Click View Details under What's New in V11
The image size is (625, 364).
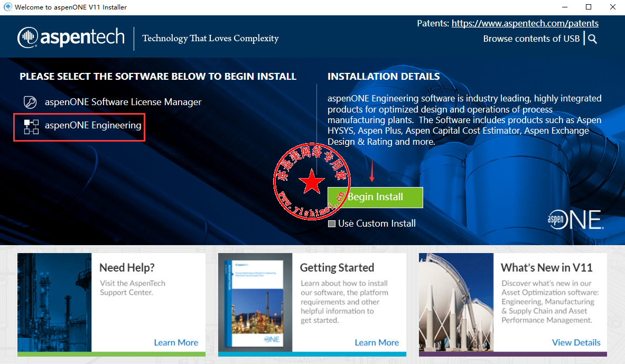coord(576,342)
